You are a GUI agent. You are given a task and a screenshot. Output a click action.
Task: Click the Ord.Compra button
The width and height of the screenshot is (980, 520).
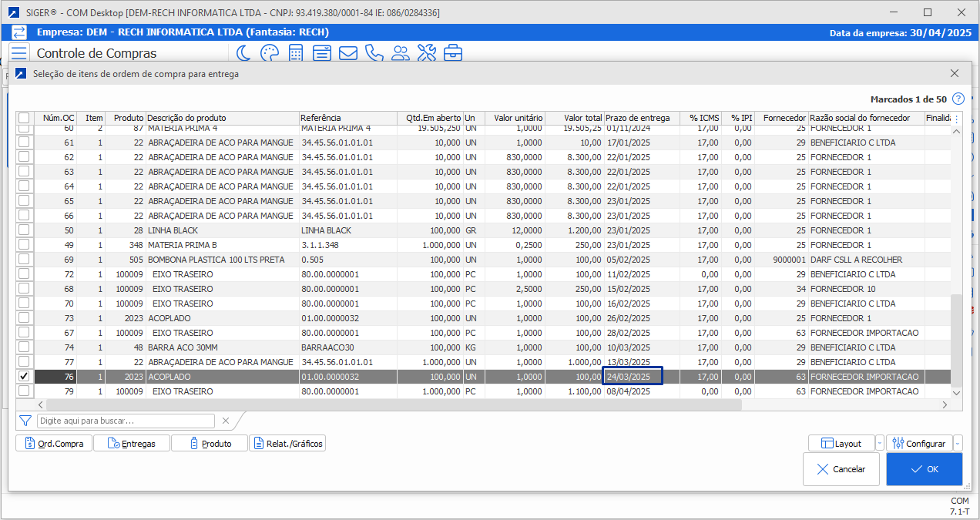point(54,444)
